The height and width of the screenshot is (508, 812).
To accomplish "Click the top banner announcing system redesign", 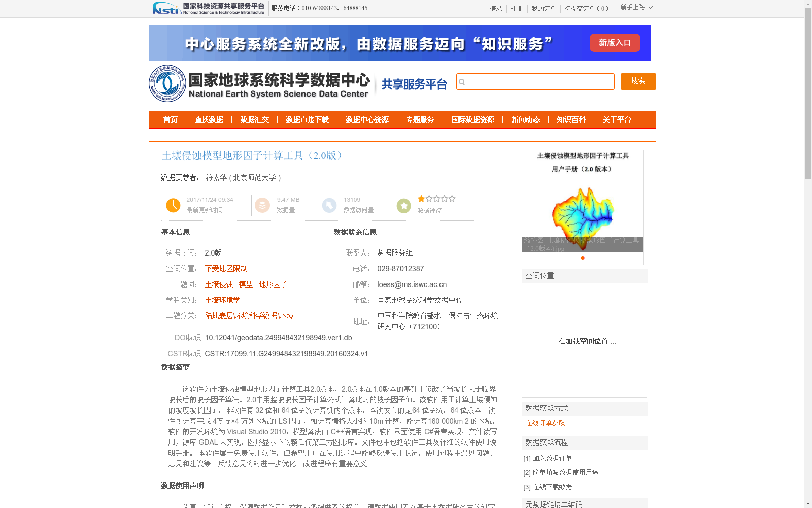I will (x=400, y=43).
